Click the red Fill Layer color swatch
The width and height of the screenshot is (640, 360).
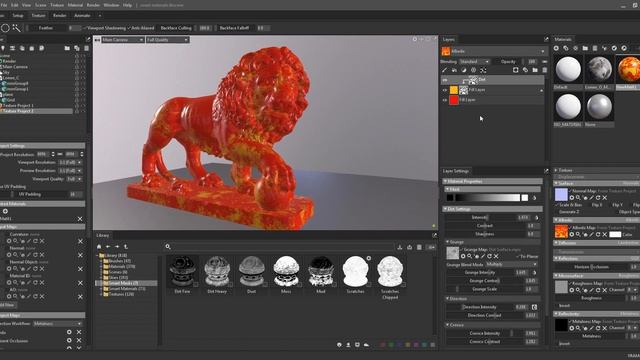pos(453,100)
